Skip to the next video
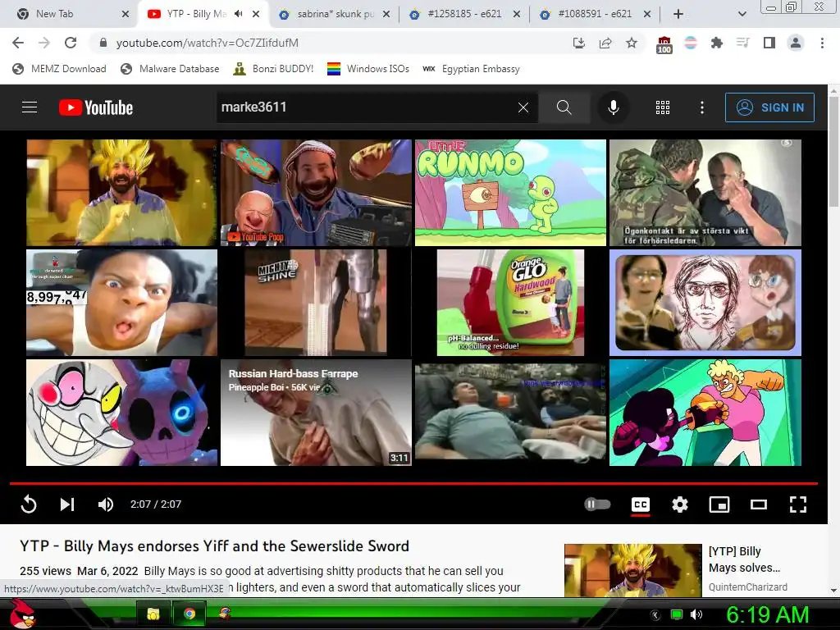Image resolution: width=840 pixels, height=630 pixels. pyautogui.click(x=67, y=504)
